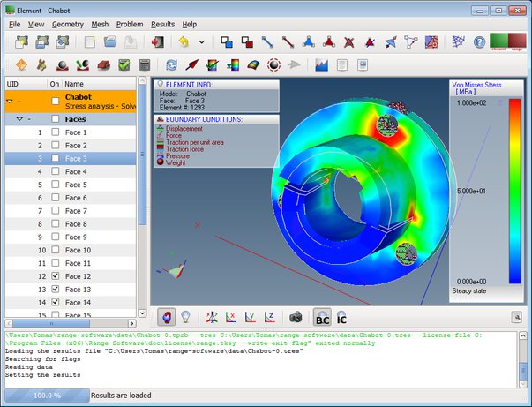Click the tree scroll-down arrow
Image resolution: width=532 pixels, height=407 pixels.
(x=143, y=313)
